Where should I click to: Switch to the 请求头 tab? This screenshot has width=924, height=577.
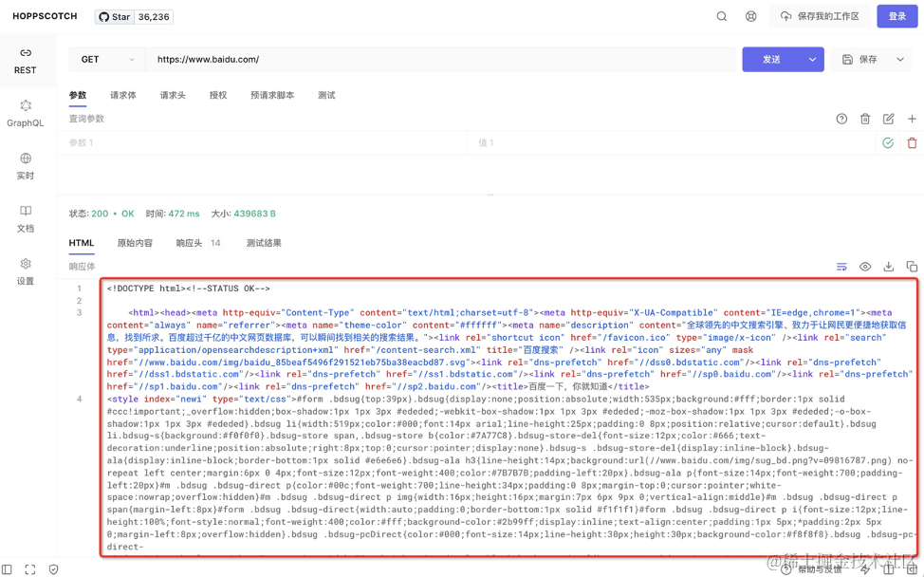tap(173, 96)
